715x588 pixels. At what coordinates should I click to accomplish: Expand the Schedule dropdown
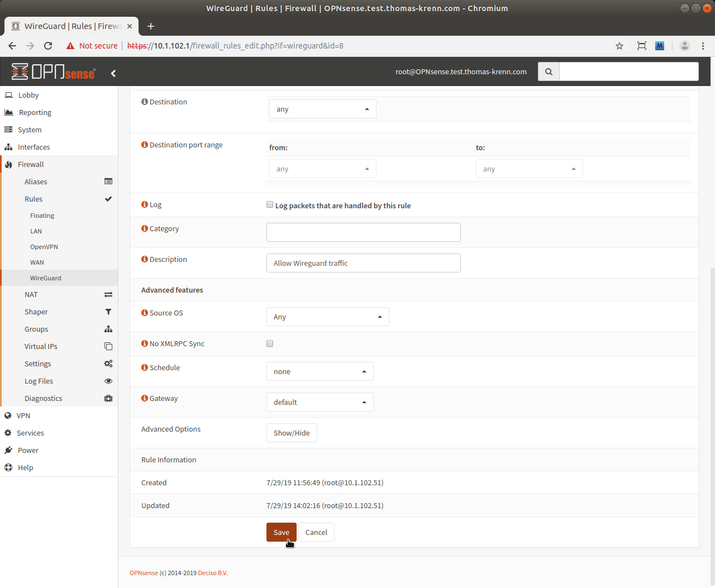point(320,371)
